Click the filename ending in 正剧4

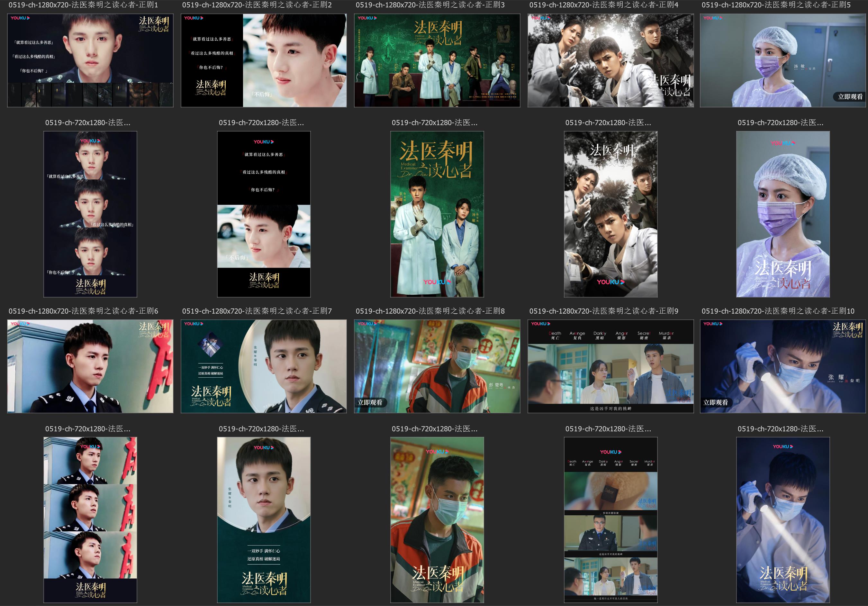[604, 5]
